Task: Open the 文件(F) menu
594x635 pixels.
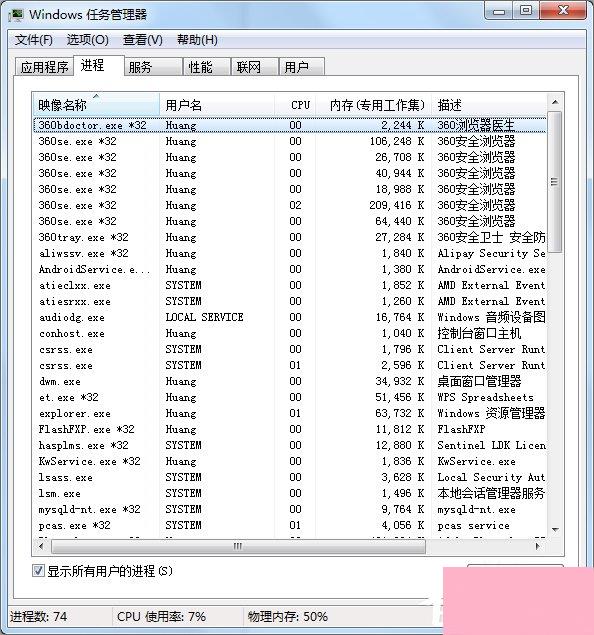Action: (34, 40)
